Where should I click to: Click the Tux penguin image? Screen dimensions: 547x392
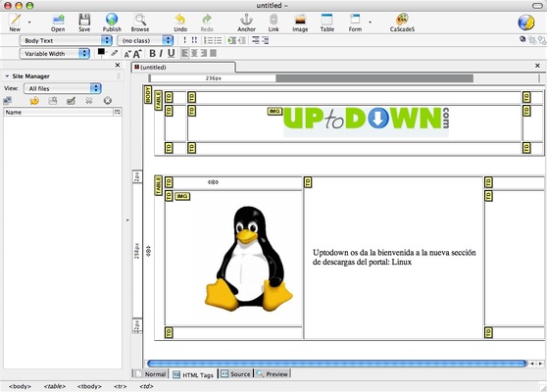click(x=249, y=258)
